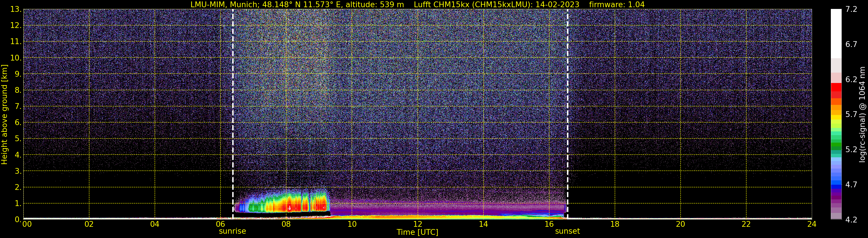
Task: Click height-axis tick label '3.'
Action: [18, 171]
